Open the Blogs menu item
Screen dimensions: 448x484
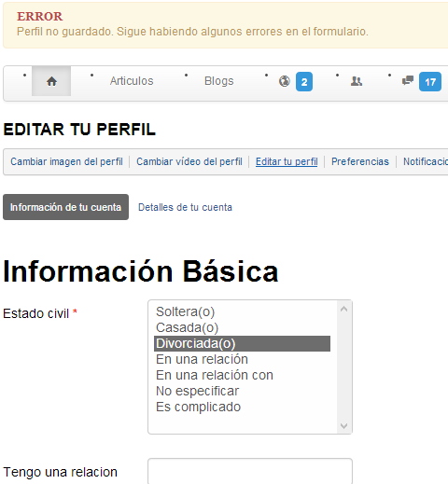click(219, 81)
